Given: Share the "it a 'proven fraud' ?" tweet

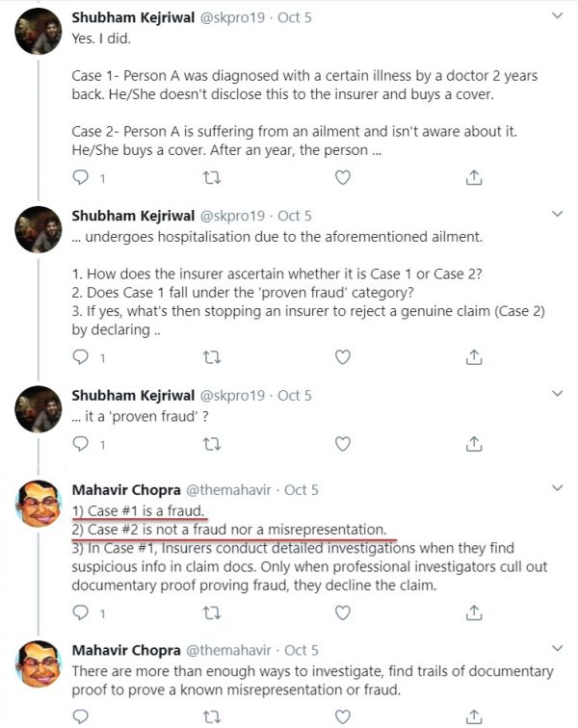Looking at the screenshot, I should [473, 444].
